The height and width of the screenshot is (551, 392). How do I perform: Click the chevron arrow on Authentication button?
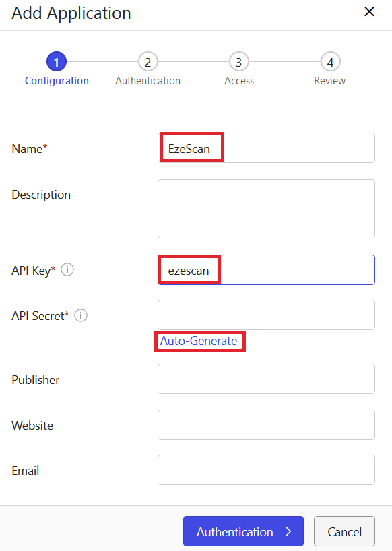[288, 531]
